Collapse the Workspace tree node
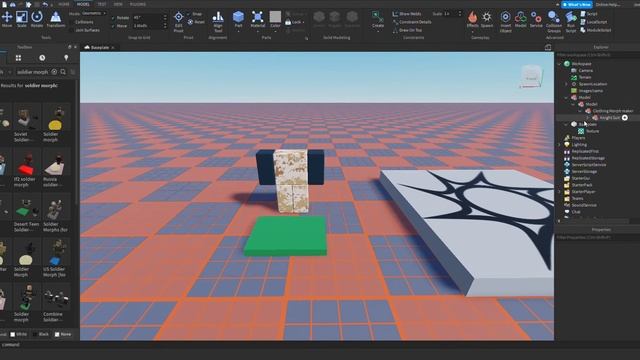The width and height of the screenshot is (640, 360). pos(559,64)
